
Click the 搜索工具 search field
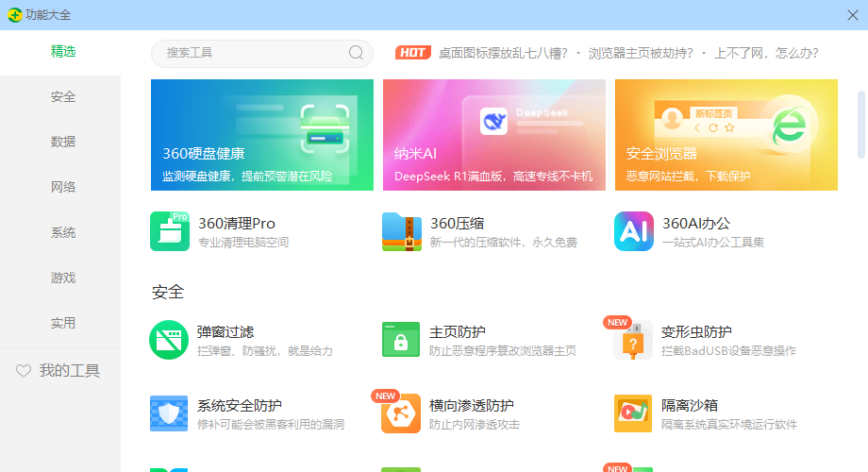click(x=262, y=53)
